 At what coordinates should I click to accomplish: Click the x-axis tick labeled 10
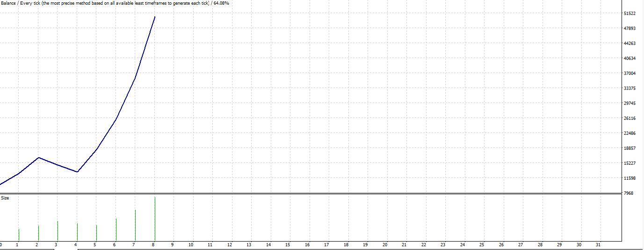[191, 245]
